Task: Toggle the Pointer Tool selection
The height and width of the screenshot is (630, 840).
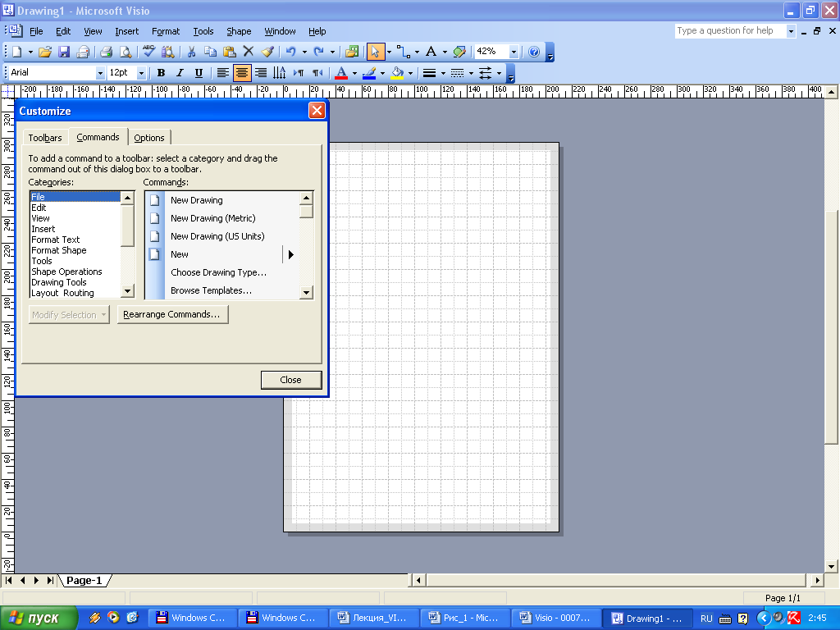Action: coord(375,52)
